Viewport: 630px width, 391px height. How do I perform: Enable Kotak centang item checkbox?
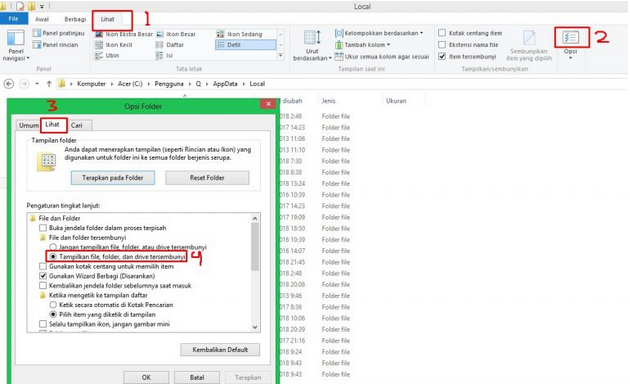[442, 33]
